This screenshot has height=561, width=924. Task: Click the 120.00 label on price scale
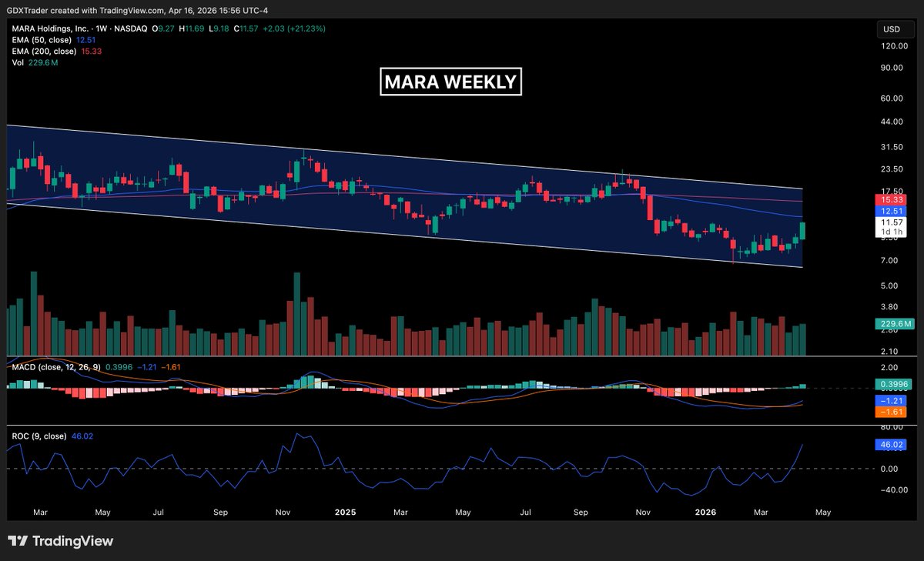tap(891, 46)
